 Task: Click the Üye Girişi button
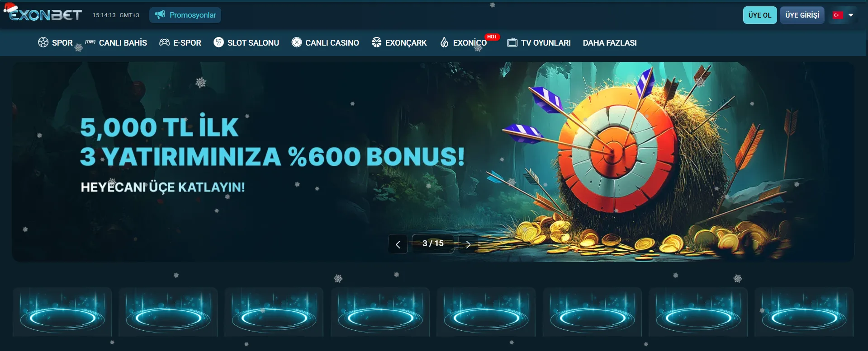click(x=802, y=15)
